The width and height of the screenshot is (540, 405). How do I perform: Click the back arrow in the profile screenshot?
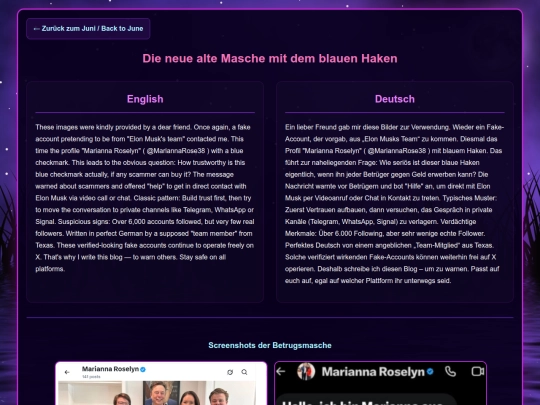pyautogui.click(x=67, y=372)
